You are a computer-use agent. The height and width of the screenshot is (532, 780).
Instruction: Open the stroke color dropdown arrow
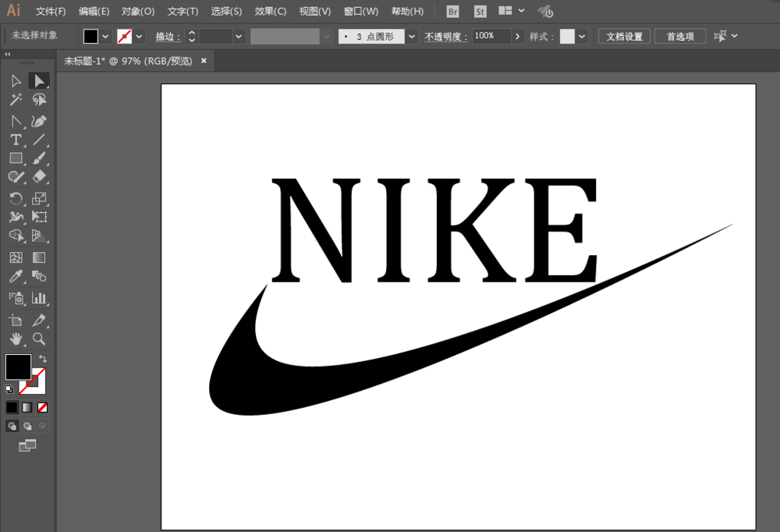tap(140, 37)
